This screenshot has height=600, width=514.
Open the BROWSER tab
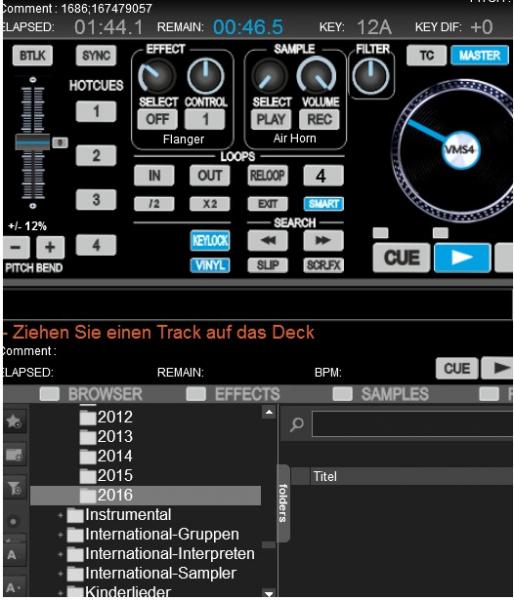pos(91,394)
